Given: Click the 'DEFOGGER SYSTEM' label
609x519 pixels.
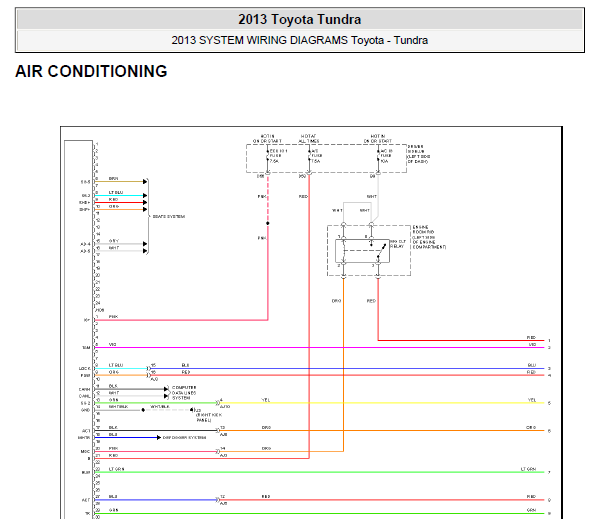Looking at the screenshot, I should pyautogui.click(x=184, y=437).
